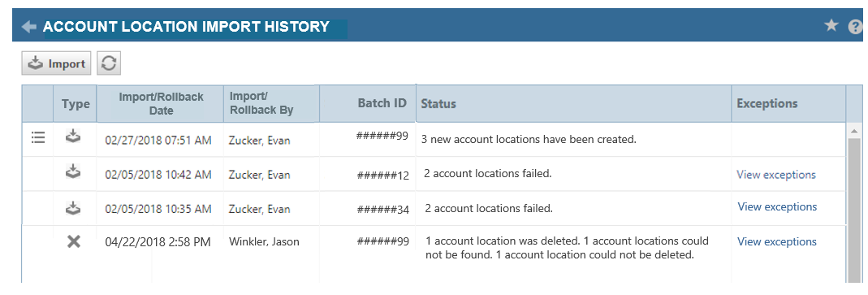Select the Type column header
Screen dimensions: 868x295
[76, 104]
